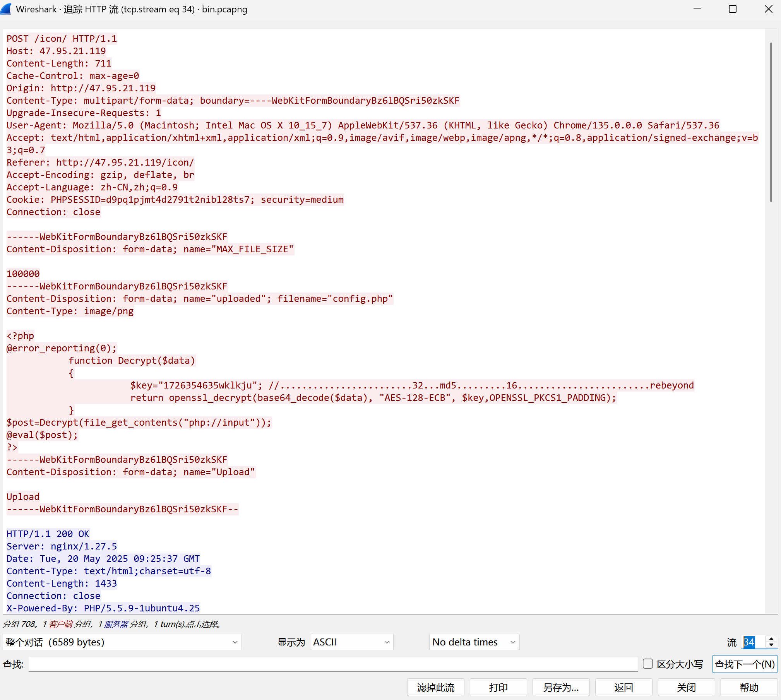This screenshot has width=781, height=700.
Task: Click the 关闭 close button
Action: click(x=686, y=687)
